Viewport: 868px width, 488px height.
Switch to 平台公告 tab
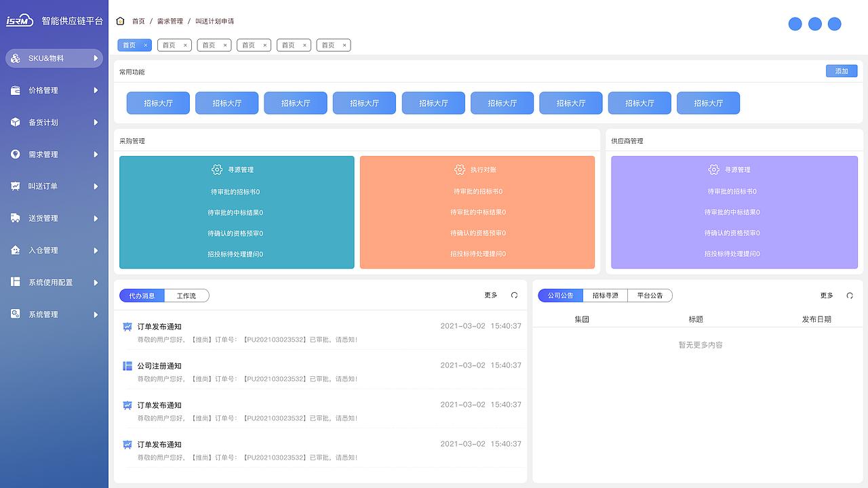pos(650,296)
